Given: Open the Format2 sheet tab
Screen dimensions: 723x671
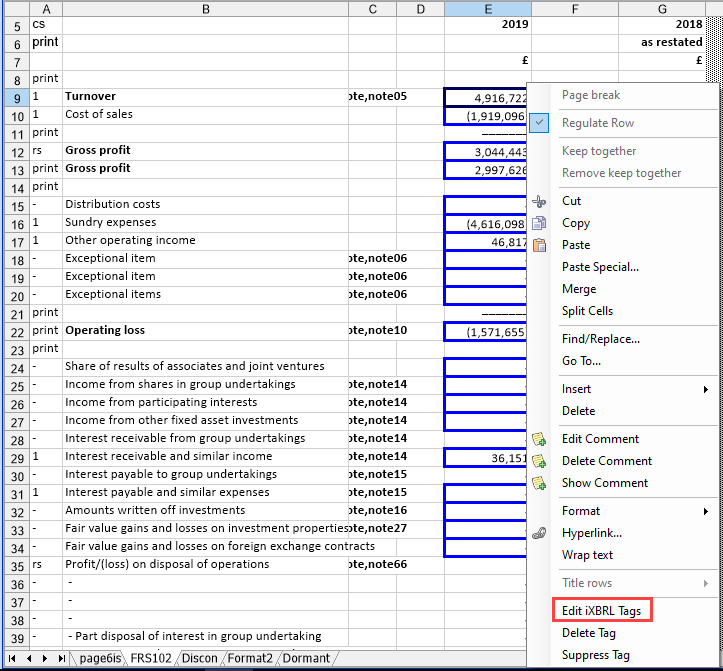Looking at the screenshot, I should (x=250, y=658).
